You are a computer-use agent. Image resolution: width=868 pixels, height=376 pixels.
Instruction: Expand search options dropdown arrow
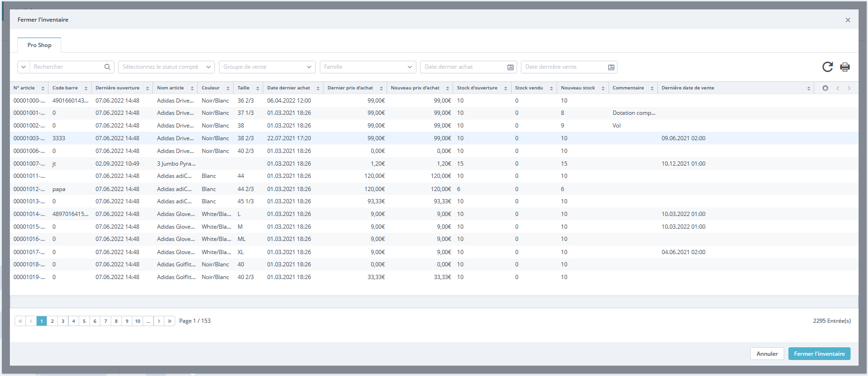[x=24, y=67]
